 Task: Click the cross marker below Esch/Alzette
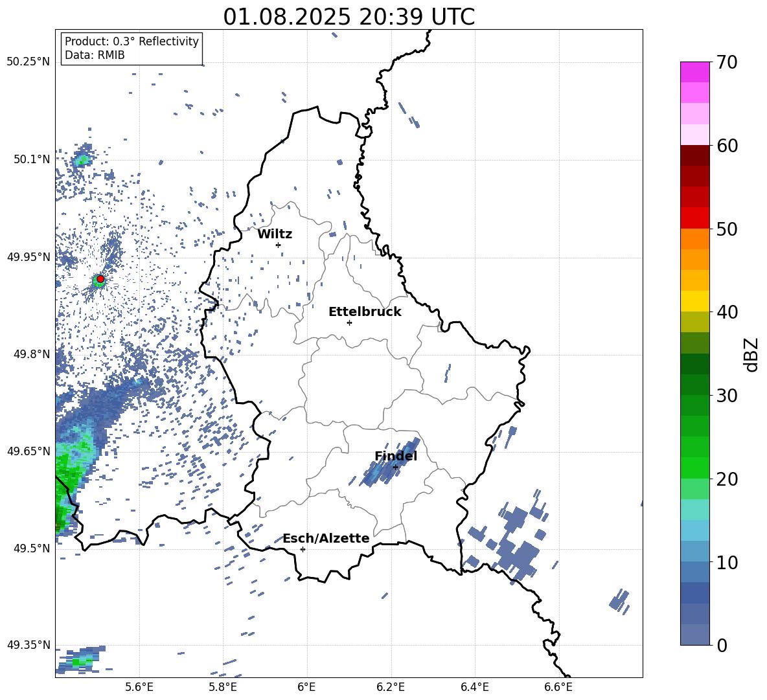303,549
